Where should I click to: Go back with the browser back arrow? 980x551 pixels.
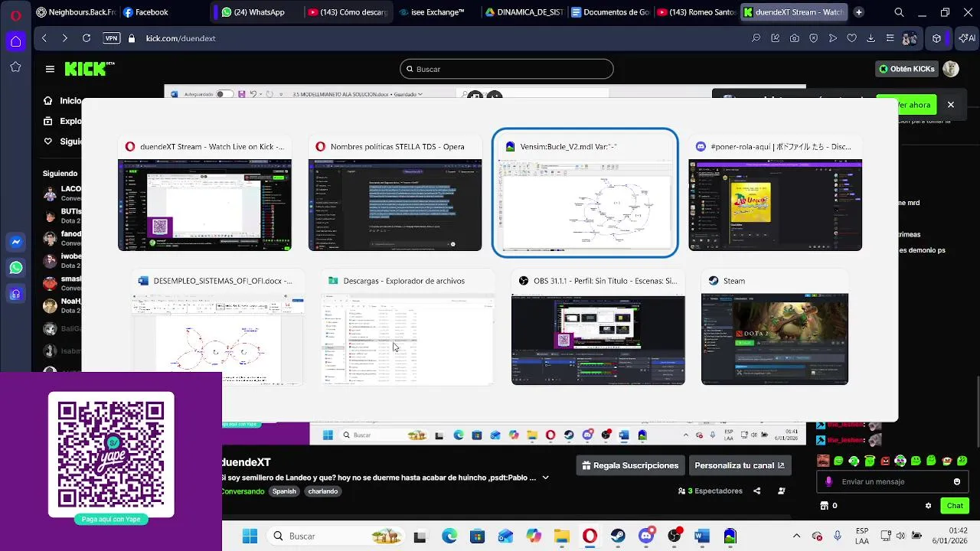point(44,38)
